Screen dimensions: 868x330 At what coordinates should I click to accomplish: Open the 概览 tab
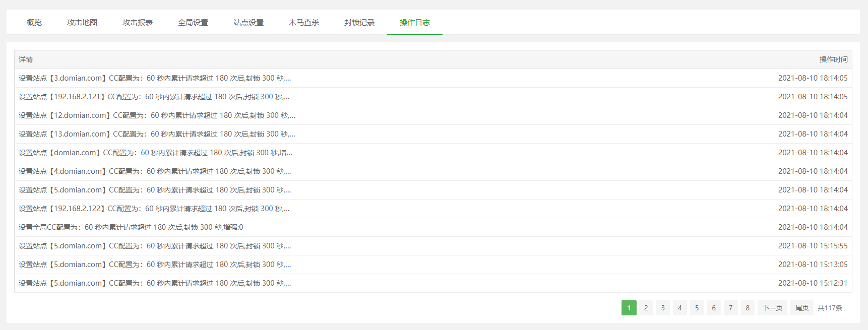tap(34, 22)
